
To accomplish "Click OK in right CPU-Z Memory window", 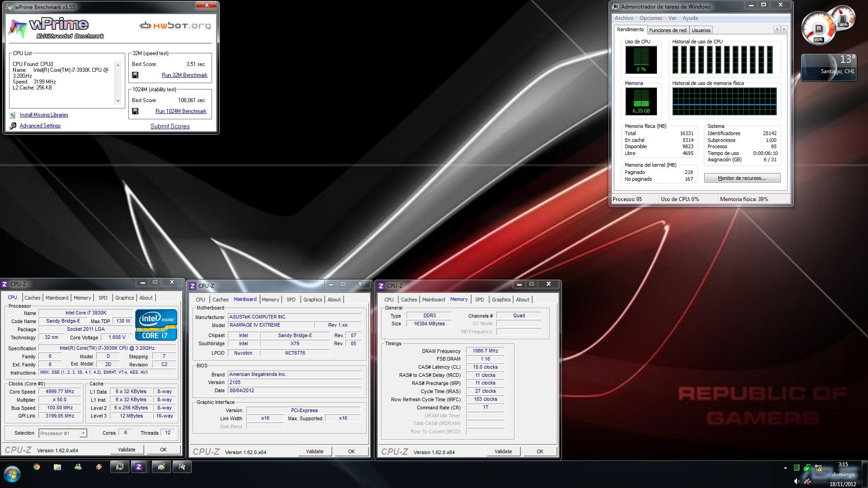I will pyautogui.click(x=540, y=451).
